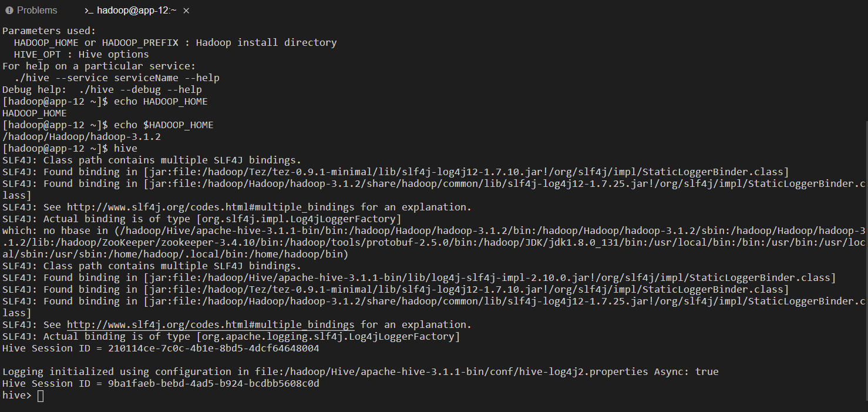868x412 pixels.
Task: Click the terminal prompt icon on hadoop tab
Action: 88,11
